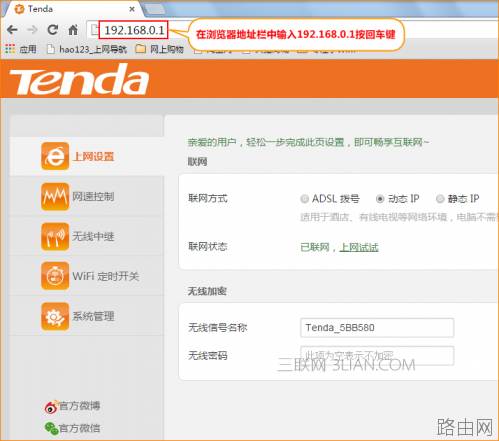
Task: Click the browser back arrow
Action: (12, 30)
